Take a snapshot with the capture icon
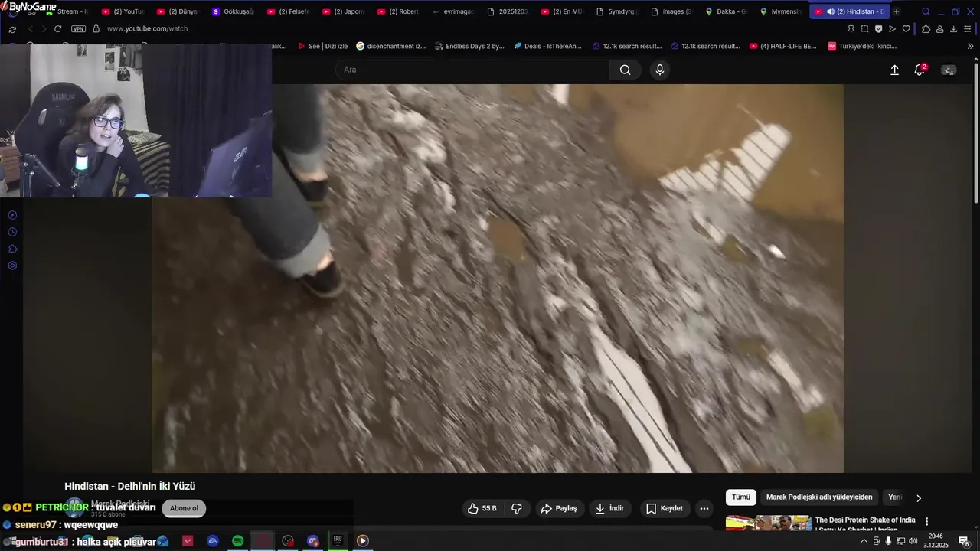980x551 pixels. (864, 28)
